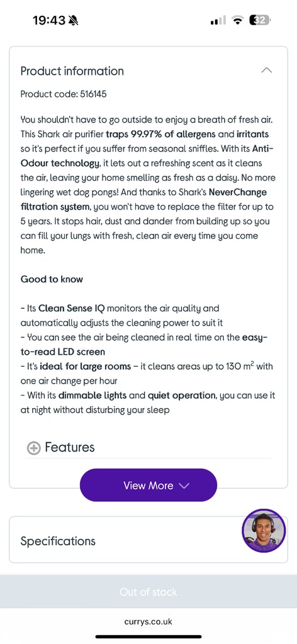This screenshot has height=644, width=297.
Task: Open live chat via the agent avatar
Action: pos(263,531)
